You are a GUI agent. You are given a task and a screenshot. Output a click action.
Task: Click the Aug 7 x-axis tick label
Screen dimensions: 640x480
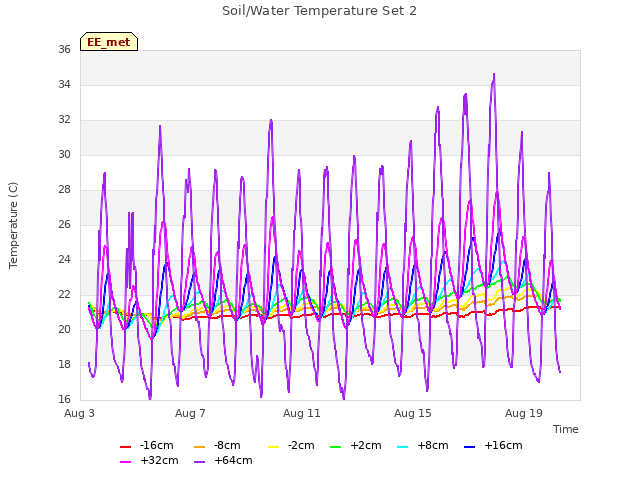(190, 413)
